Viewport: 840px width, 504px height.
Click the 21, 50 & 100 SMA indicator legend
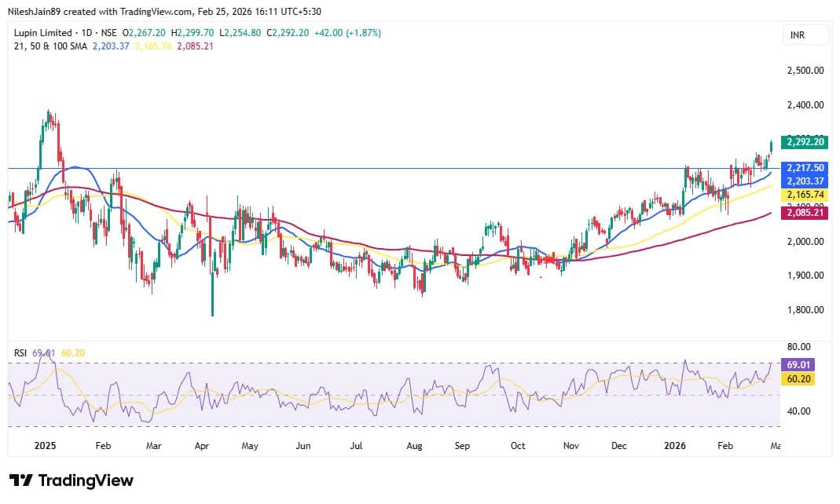pos(50,46)
